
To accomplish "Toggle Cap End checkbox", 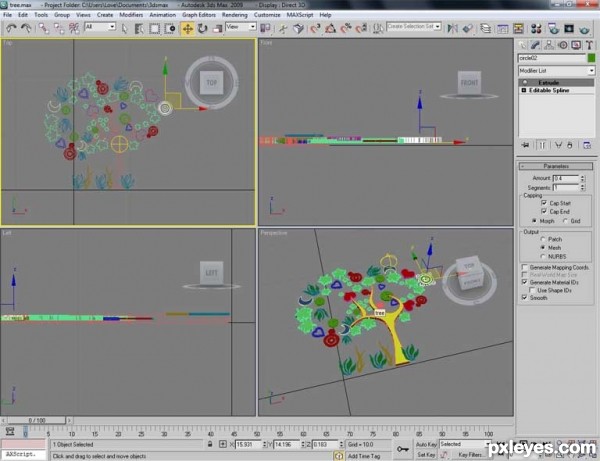I will pyautogui.click(x=544, y=211).
